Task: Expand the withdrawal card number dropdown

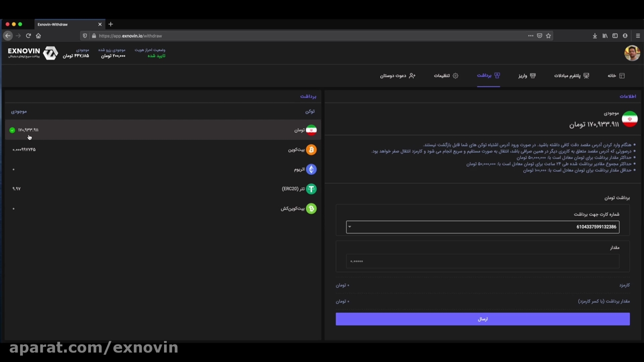Action: 350,227
